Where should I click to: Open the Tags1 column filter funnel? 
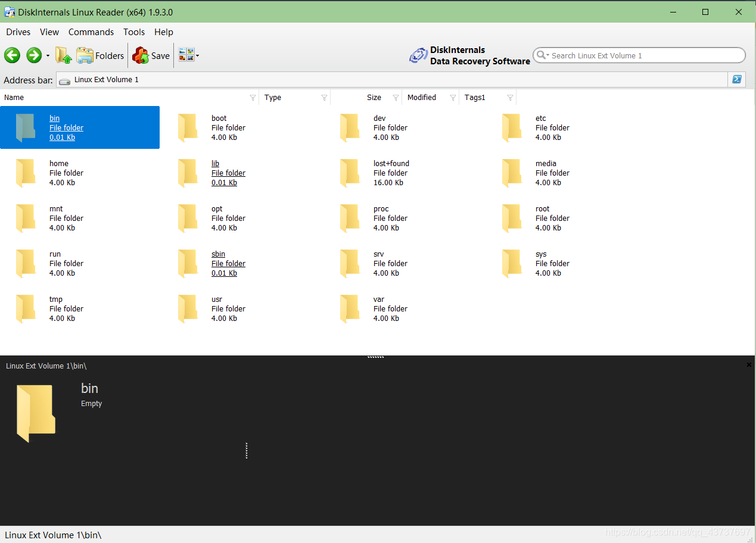click(x=510, y=98)
